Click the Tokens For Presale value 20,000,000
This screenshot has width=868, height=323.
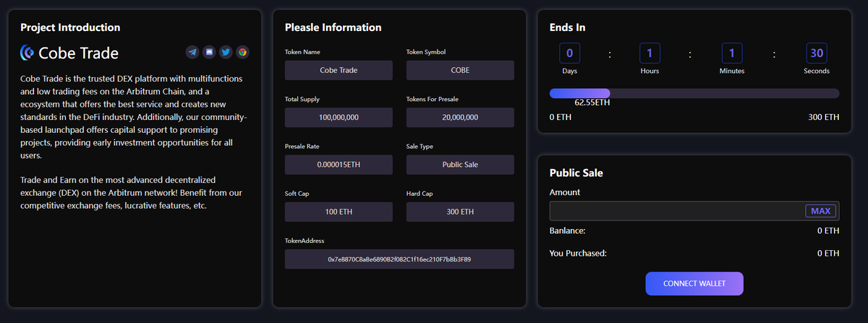(x=460, y=117)
